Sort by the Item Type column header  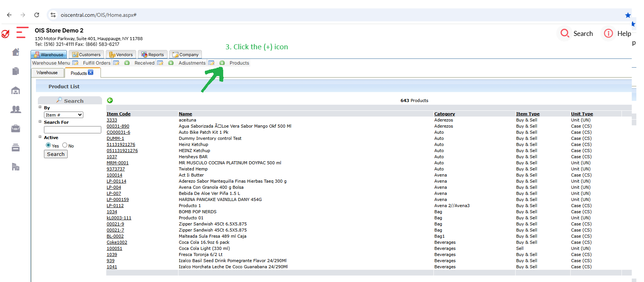[528, 114]
